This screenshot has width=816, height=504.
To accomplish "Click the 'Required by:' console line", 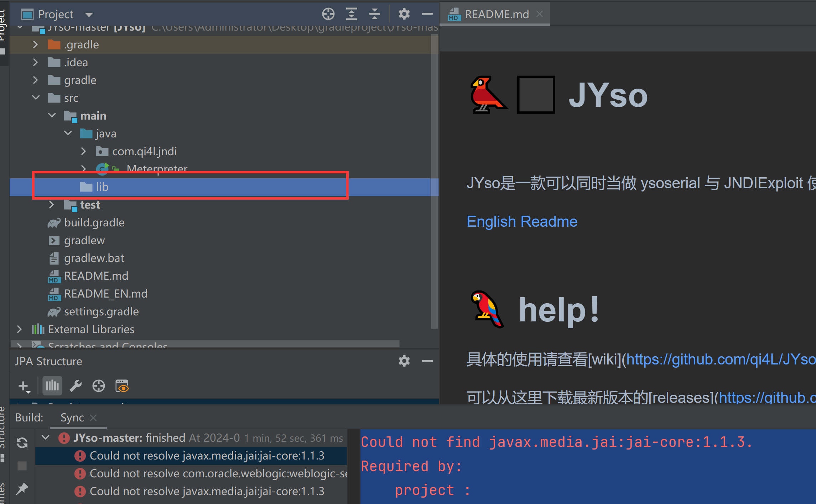I will 411,466.
